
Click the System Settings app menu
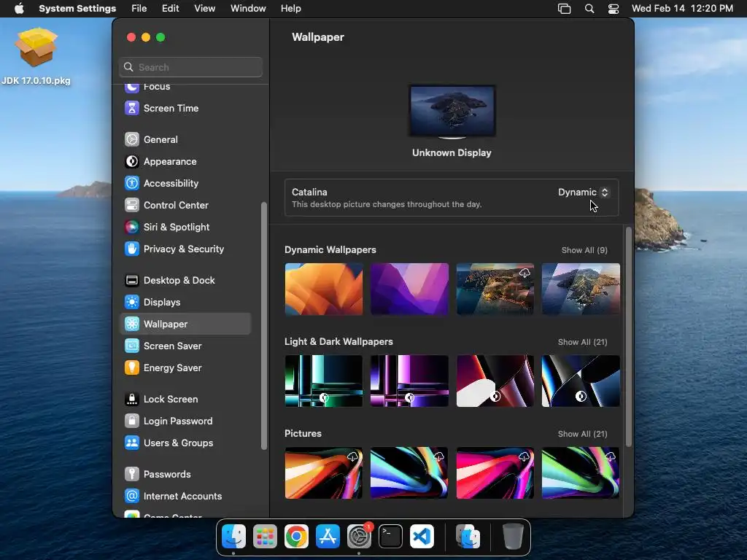pyautogui.click(x=77, y=9)
